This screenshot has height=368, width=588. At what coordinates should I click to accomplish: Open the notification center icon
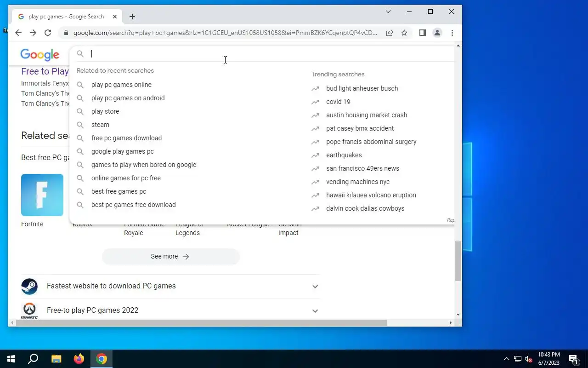[x=573, y=359]
